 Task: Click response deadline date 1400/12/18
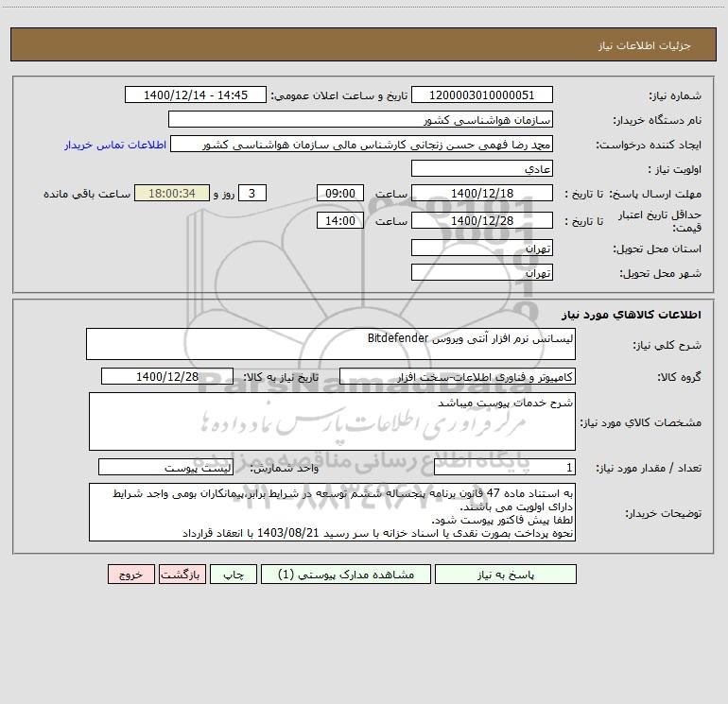(482, 193)
